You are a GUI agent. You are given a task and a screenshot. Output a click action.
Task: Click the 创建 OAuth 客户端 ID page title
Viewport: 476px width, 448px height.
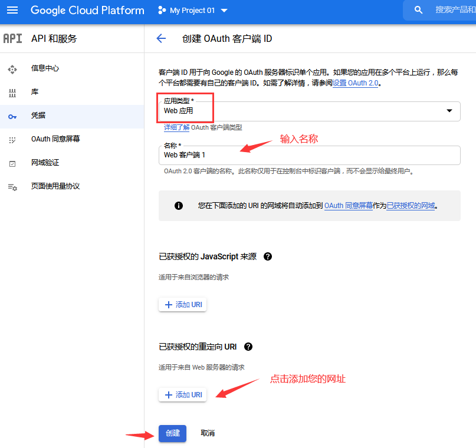point(226,38)
